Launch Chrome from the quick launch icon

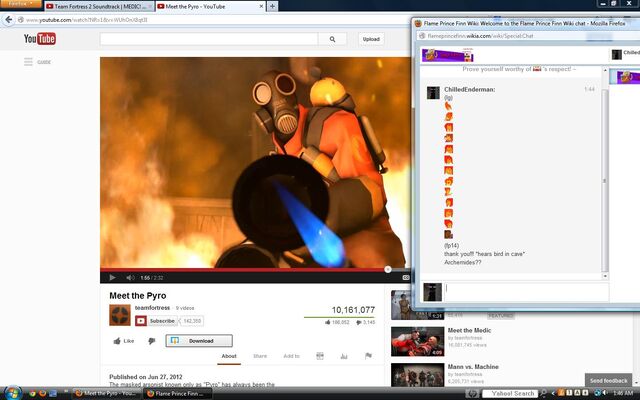(32, 393)
